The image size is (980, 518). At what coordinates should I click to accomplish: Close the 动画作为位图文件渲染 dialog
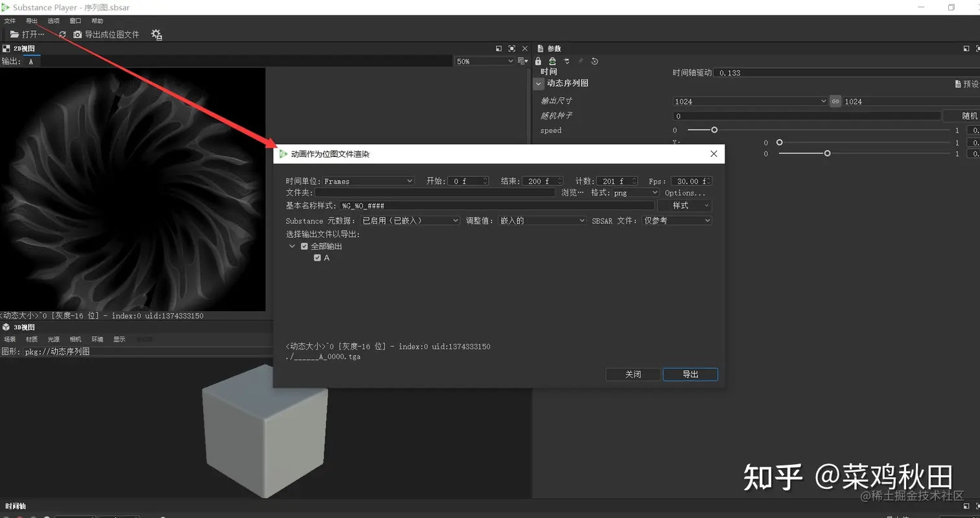714,154
